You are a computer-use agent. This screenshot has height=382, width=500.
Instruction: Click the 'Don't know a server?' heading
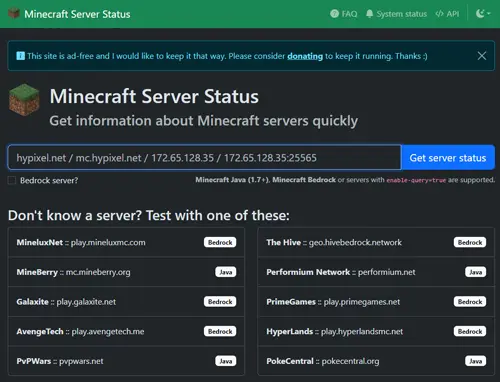point(149,215)
